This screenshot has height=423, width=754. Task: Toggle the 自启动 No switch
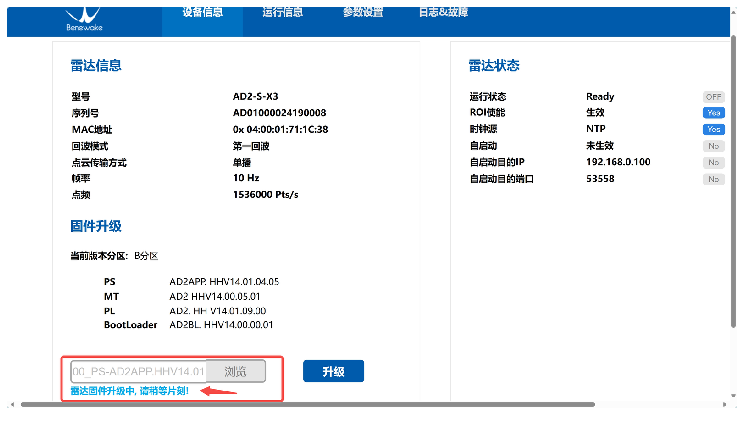[x=714, y=146]
